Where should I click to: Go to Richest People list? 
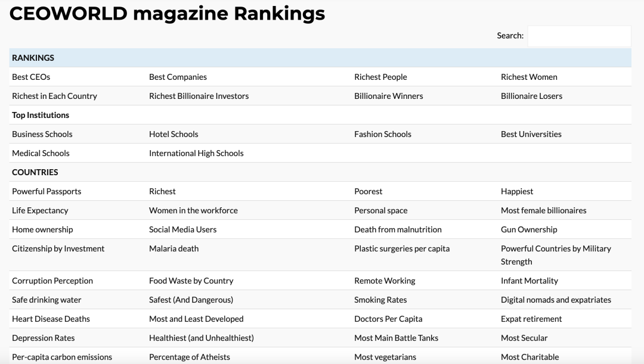click(x=380, y=77)
